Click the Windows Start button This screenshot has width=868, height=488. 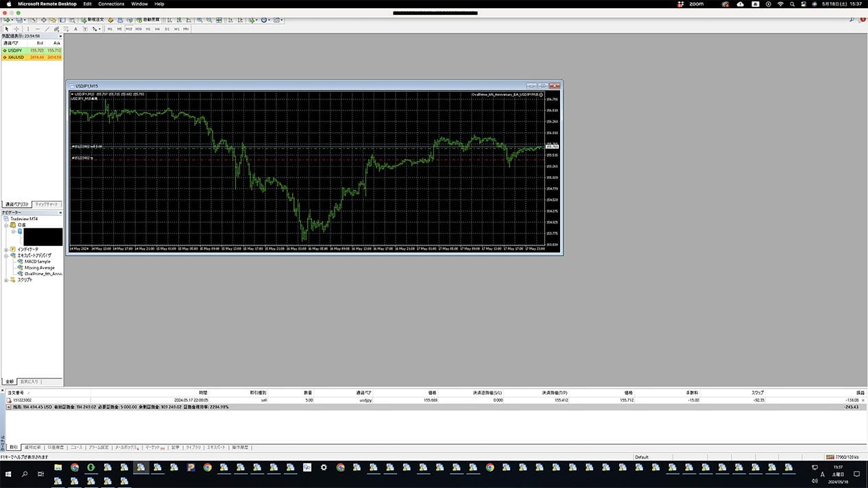tap(8, 474)
